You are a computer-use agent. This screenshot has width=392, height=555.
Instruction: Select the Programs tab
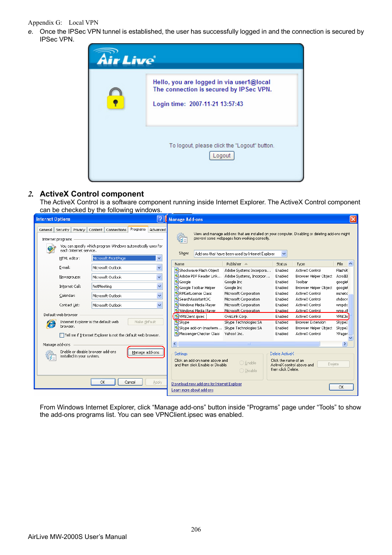(x=138, y=229)
